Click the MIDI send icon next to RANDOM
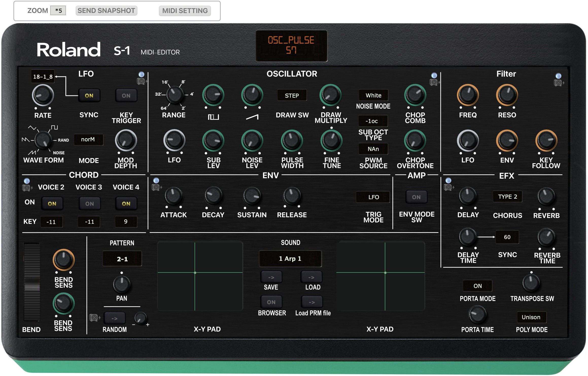Viewport: 588px width, 376px height. click(x=94, y=317)
